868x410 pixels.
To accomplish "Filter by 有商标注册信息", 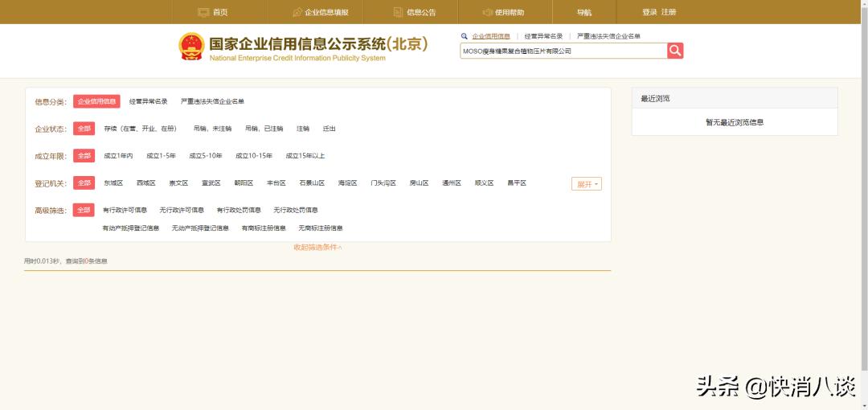I will pos(264,228).
